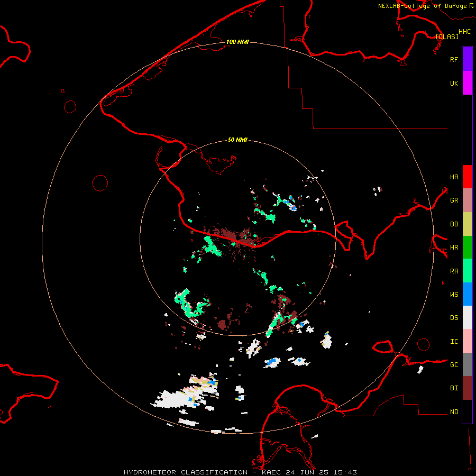
Task: Click the GR legend label
Action: click(x=454, y=200)
